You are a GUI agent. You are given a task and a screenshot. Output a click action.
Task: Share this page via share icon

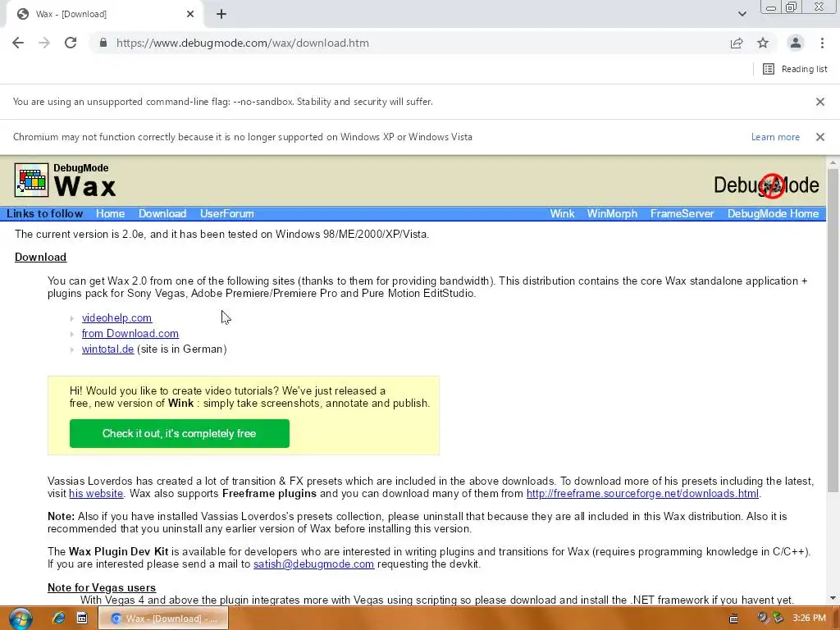[737, 43]
